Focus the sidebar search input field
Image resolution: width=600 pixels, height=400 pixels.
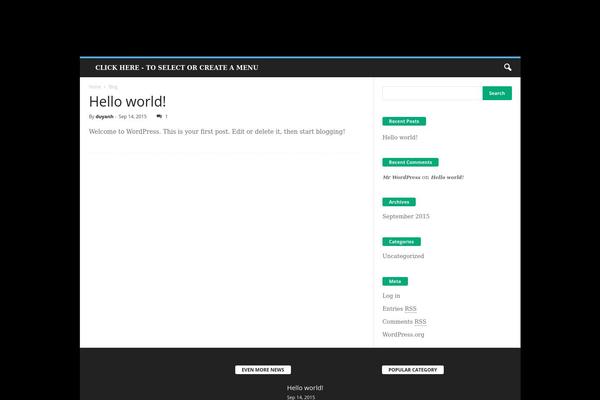click(432, 93)
